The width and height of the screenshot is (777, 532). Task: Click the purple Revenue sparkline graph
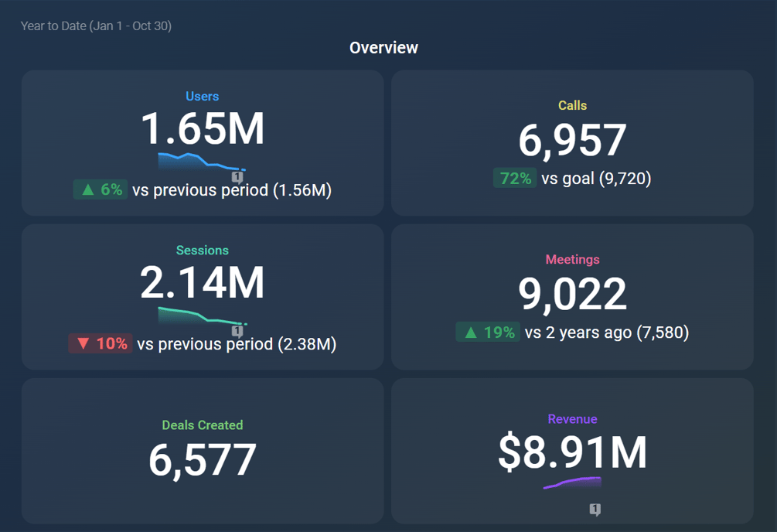572,483
